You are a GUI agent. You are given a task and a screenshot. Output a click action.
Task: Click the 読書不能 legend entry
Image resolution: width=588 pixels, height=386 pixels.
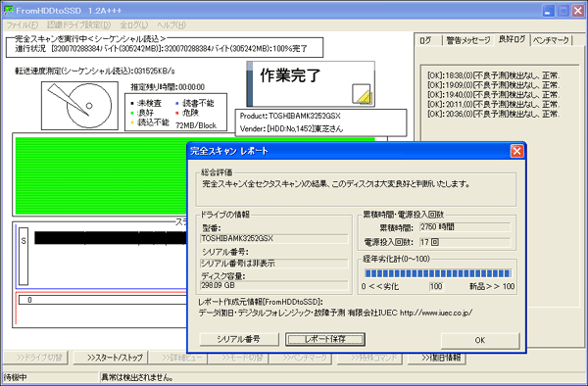pyautogui.click(x=194, y=103)
